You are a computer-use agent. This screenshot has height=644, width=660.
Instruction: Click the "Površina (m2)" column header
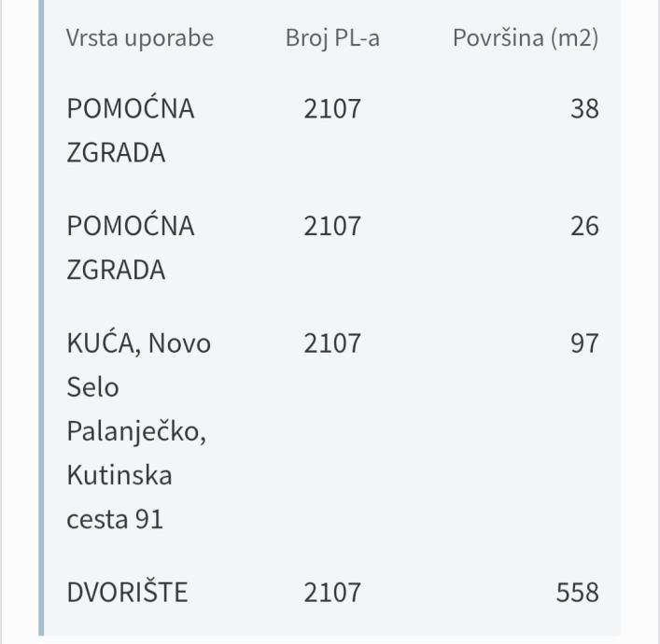526,38
